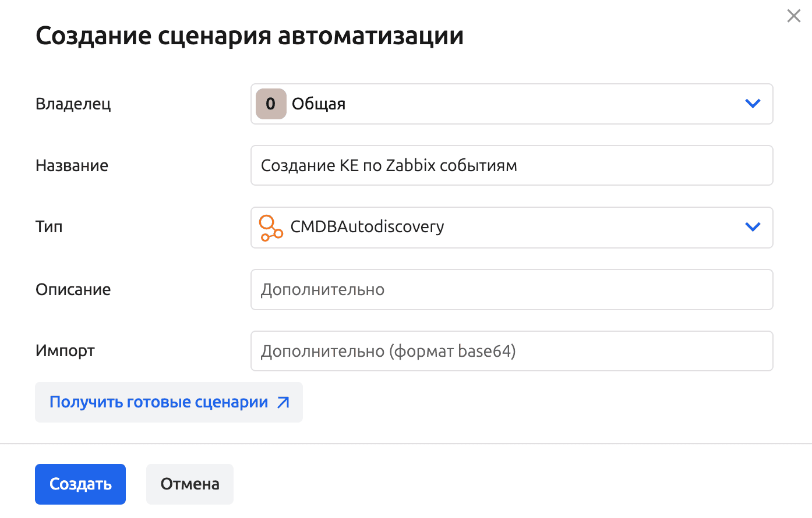The image size is (812, 518).
Task: Open the "Получить готовые сценарии" link
Action: tap(158, 402)
